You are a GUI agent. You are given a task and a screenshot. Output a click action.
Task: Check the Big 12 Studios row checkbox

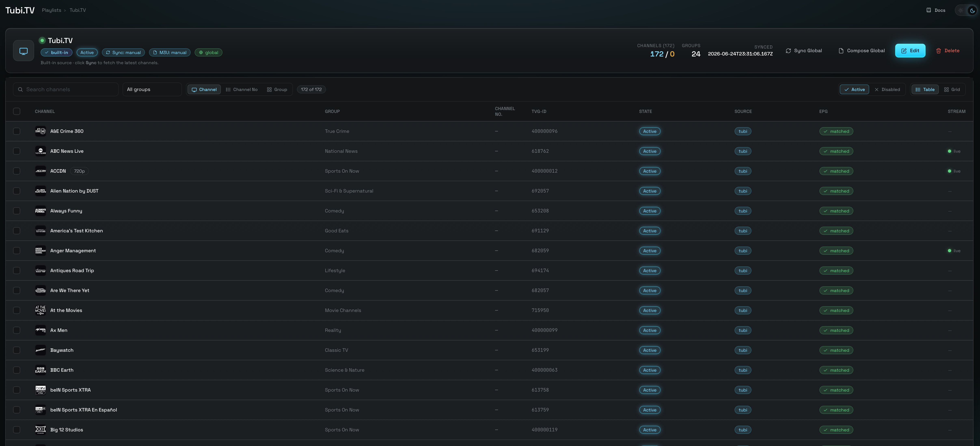pos(17,430)
